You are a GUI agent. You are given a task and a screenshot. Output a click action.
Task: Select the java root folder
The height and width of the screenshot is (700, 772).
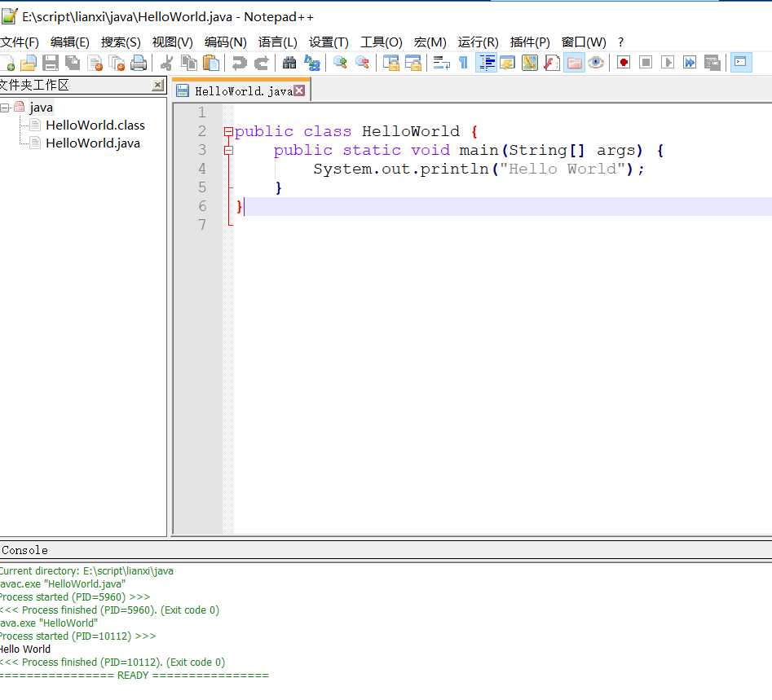41,108
